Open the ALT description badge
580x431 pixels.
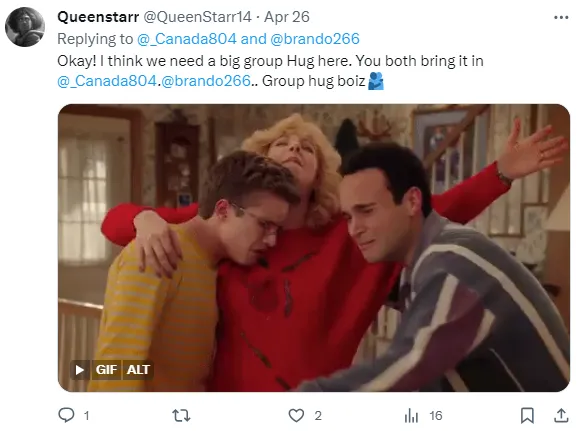click(138, 370)
